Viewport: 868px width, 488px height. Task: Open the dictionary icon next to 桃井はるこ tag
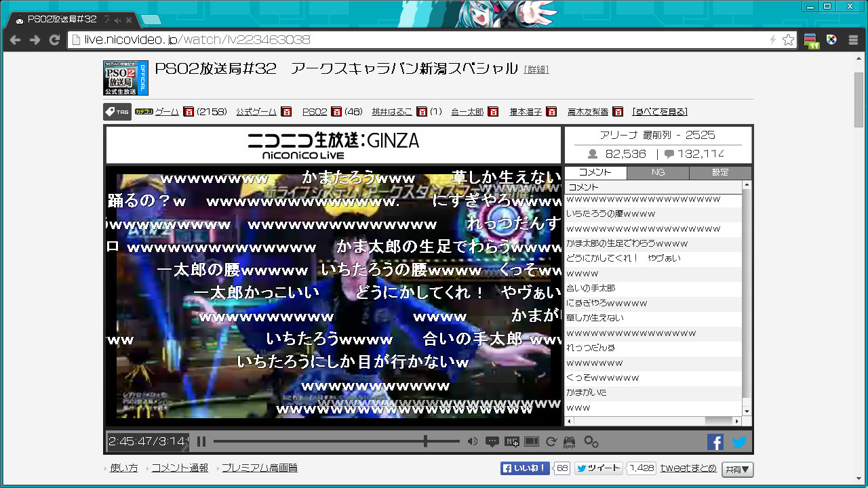422,112
